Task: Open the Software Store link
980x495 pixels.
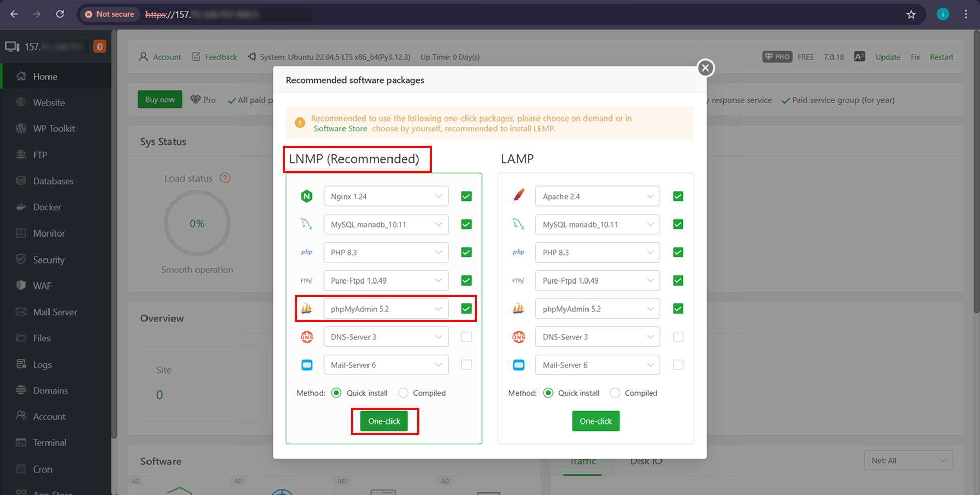Action: tap(340, 128)
